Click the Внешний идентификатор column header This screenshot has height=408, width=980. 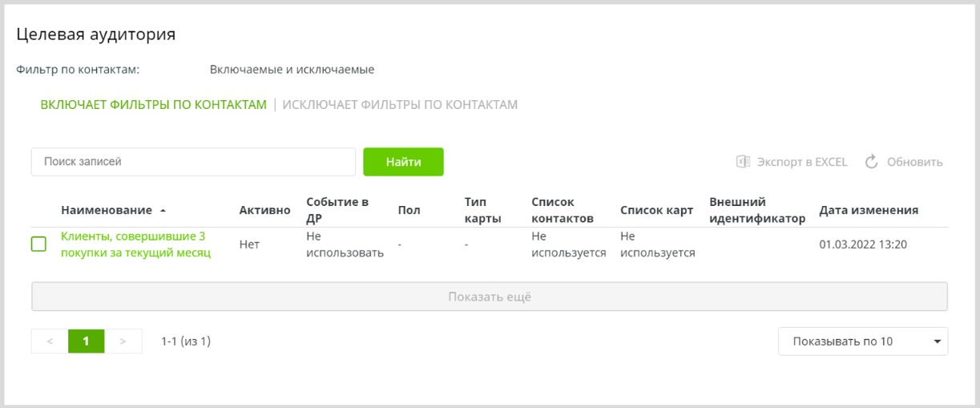[x=756, y=210]
